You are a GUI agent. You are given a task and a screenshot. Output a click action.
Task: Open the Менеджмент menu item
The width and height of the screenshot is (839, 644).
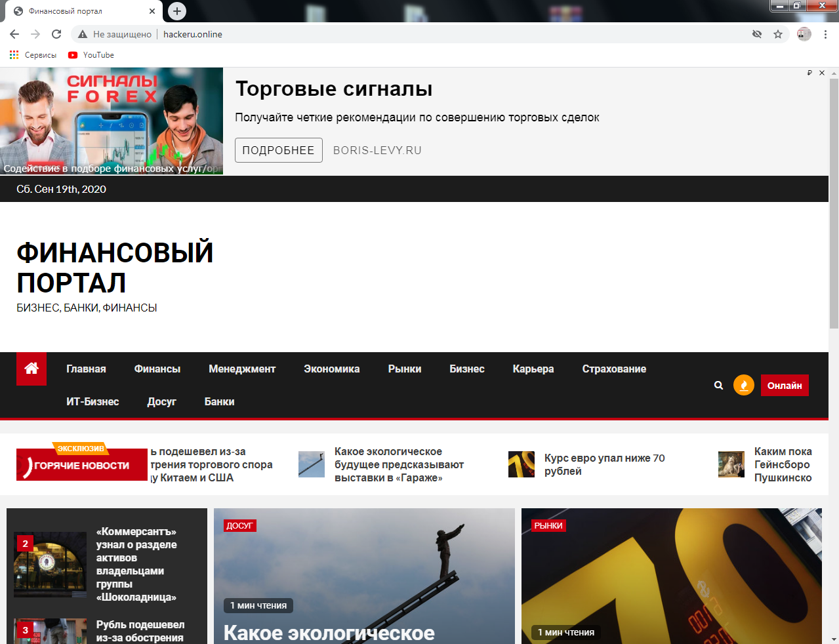click(x=242, y=369)
